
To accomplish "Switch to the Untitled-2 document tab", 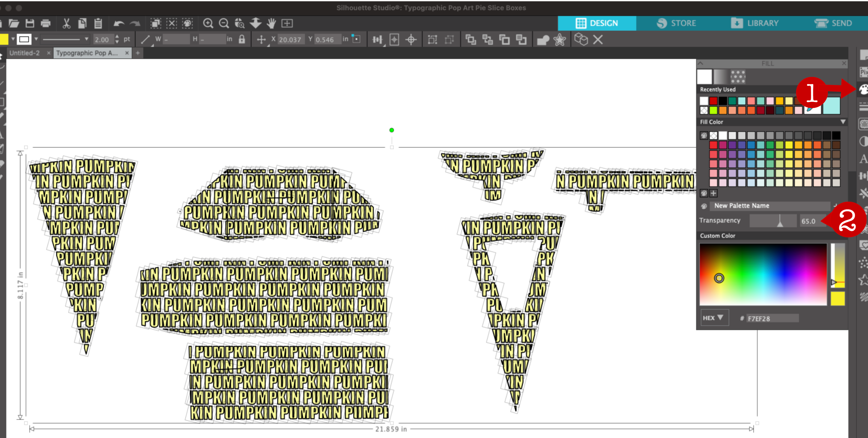I will pyautogui.click(x=24, y=53).
